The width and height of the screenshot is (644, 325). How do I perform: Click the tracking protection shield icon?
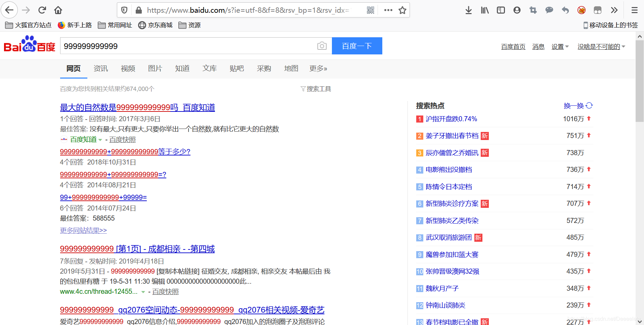(x=124, y=10)
